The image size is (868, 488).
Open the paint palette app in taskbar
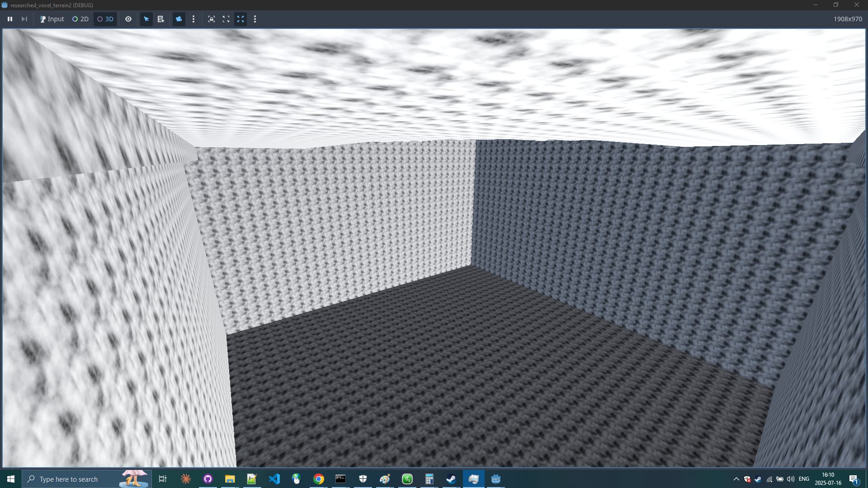(385, 479)
